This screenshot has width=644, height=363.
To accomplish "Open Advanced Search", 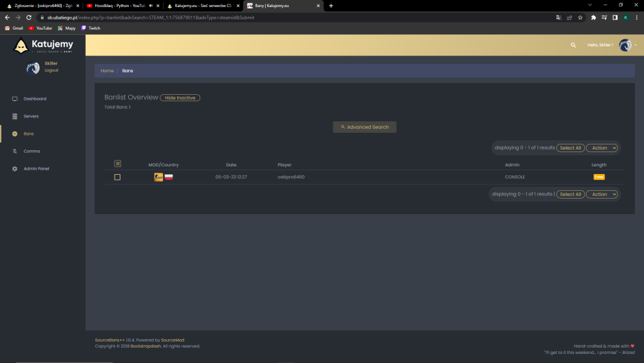I will pos(365,127).
